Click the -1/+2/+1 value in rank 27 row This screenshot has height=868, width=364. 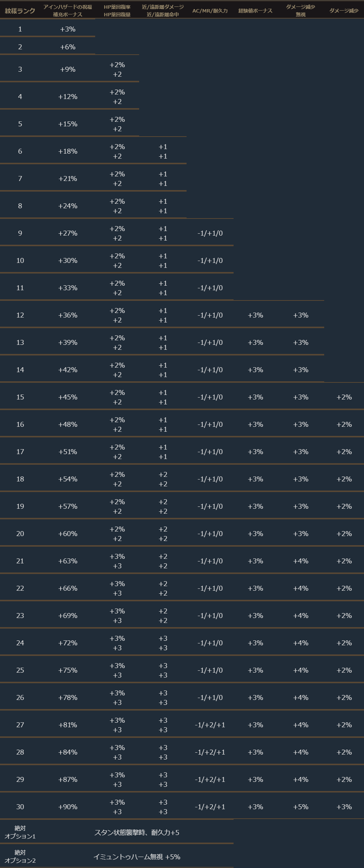click(210, 725)
